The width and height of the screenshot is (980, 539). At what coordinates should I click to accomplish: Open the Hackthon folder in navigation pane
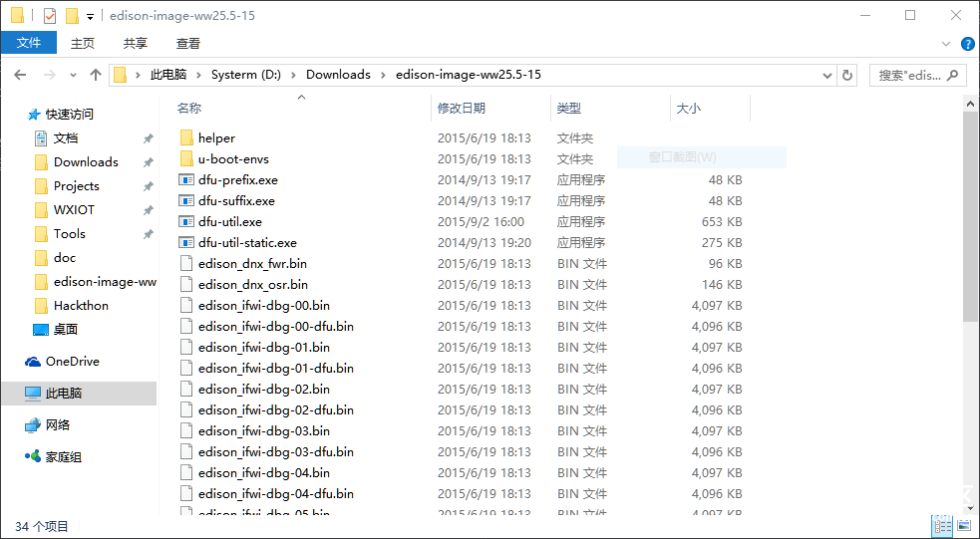tap(81, 306)
